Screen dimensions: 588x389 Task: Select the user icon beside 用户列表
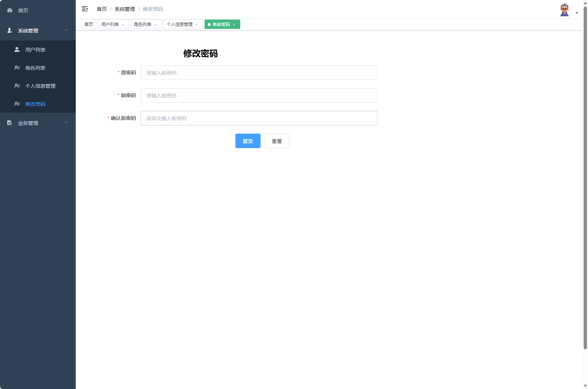[x=17, y=49]
